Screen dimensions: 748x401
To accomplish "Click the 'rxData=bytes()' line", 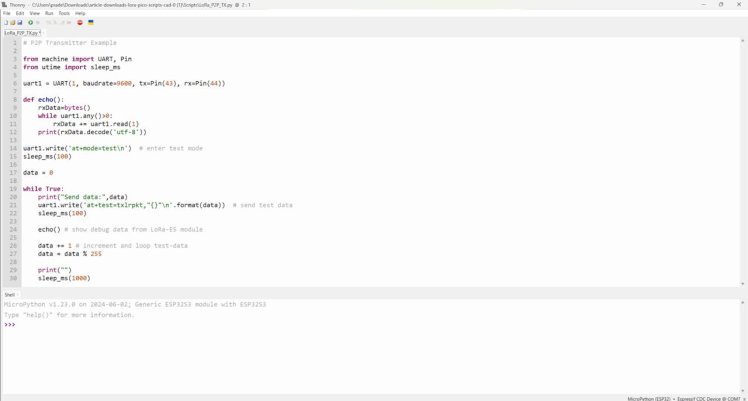I will pyautogui.click(x=64, y=108).
